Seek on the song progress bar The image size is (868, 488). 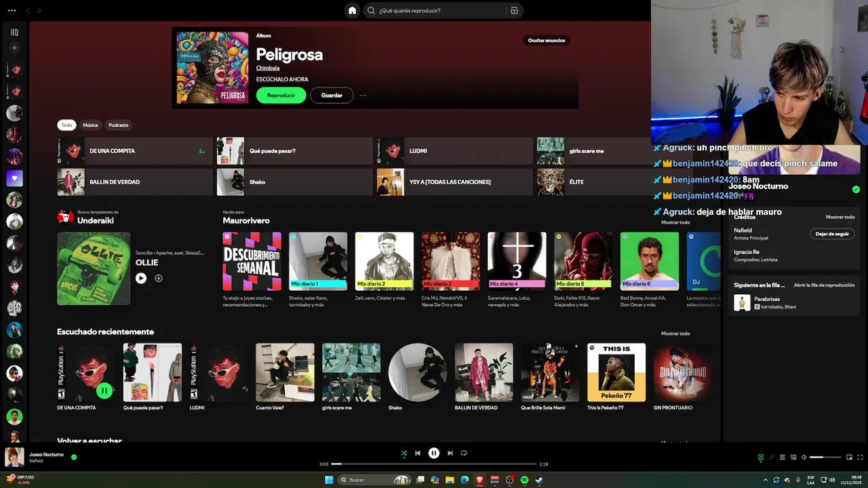(434, 464)
